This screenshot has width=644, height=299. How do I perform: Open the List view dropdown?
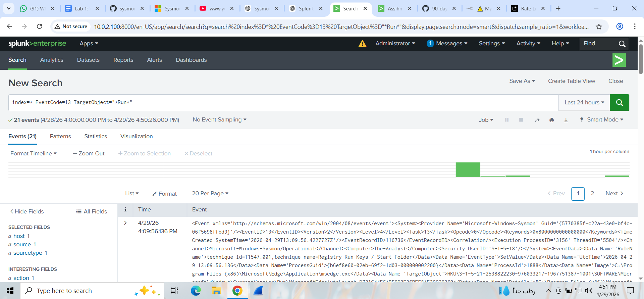[132, 193]
